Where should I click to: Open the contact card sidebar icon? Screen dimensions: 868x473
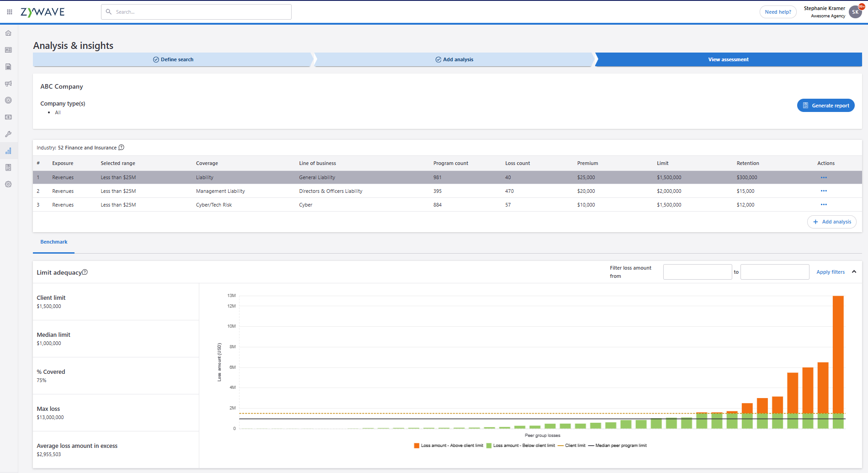coord(8,50)
